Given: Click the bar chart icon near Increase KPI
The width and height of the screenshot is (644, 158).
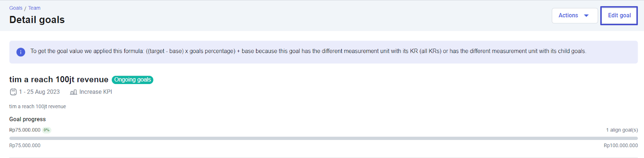Looking at the screenshot, I should coord(73,92).
